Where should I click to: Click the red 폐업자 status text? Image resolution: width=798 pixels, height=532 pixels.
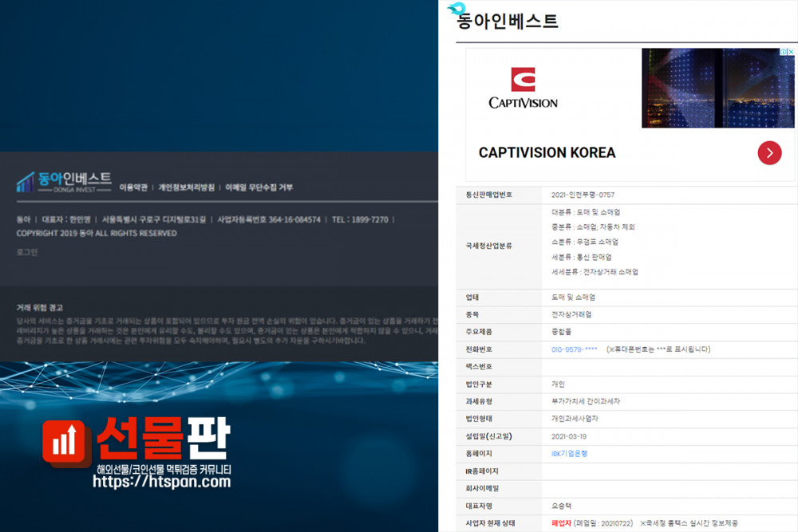coord(562,523)
